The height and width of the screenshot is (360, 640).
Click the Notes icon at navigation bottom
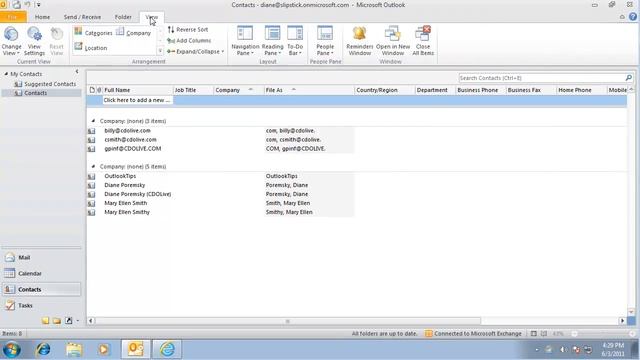(45, 321)
